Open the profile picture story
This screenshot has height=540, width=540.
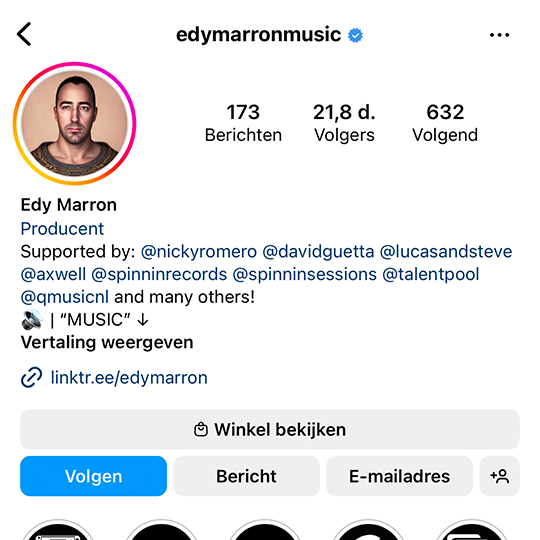point(74,123)
